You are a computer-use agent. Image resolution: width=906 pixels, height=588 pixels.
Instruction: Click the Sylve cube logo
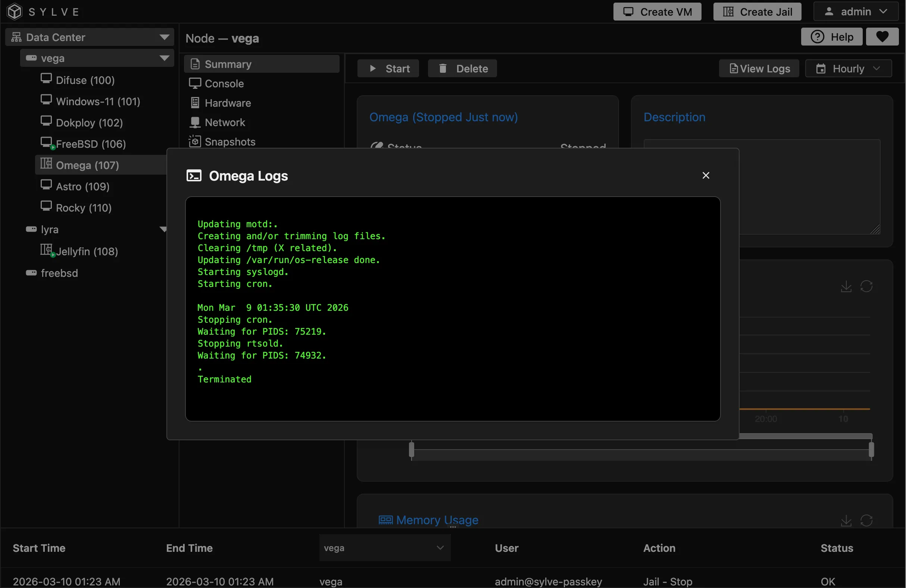pyautogui.click(x=15, y=12)
